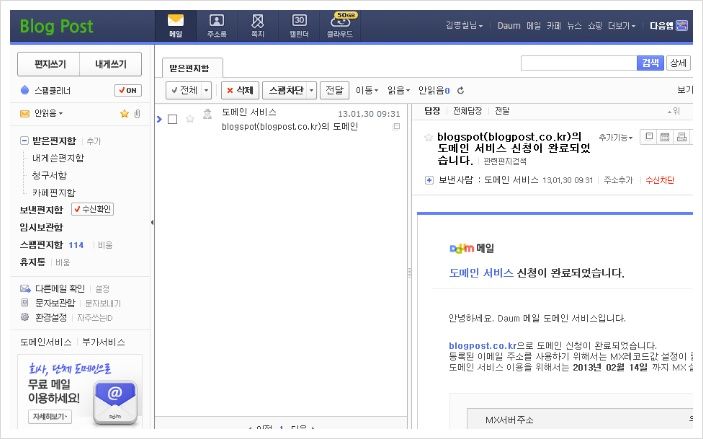Click the 자세히보기 button in domain banner
This screenshot has height=439, width=703.
coord(50,417)
